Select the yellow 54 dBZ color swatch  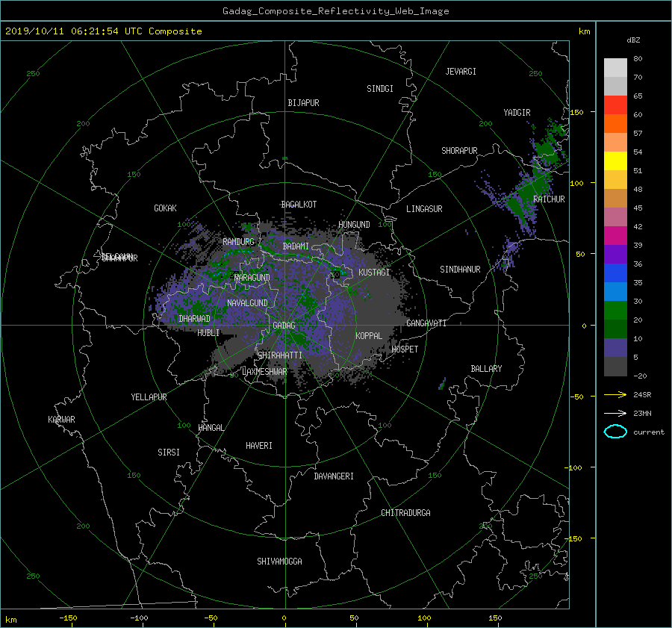[x=615, y=161]
